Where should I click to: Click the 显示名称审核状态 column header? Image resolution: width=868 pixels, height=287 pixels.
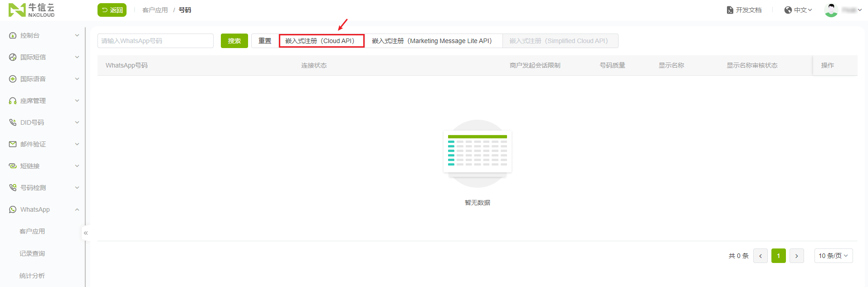pos(752,65)
